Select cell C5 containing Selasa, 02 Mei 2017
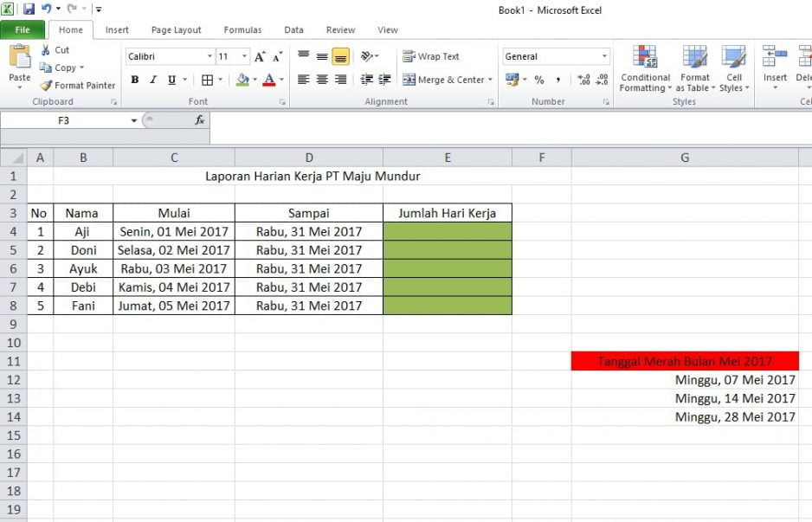The image size is (812, 522). [x=173, y=250]
